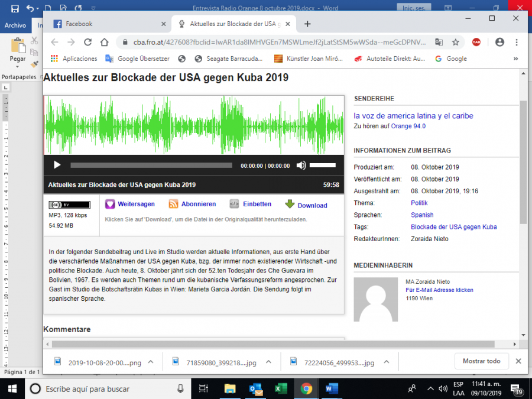Screen dimensions: 532x399
Task: Play the audio broadcast
Action: coord(57,166)
